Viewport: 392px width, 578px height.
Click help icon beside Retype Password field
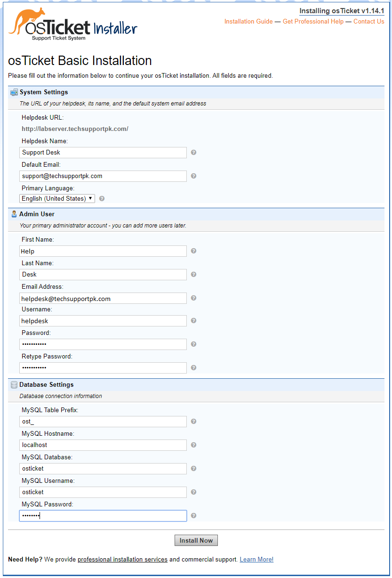[193, 368]
